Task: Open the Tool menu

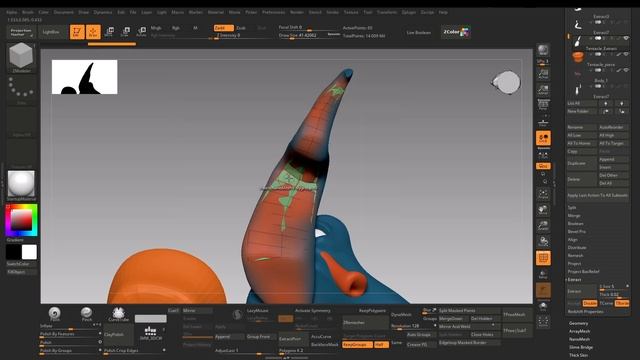Action: click(368, 12)
